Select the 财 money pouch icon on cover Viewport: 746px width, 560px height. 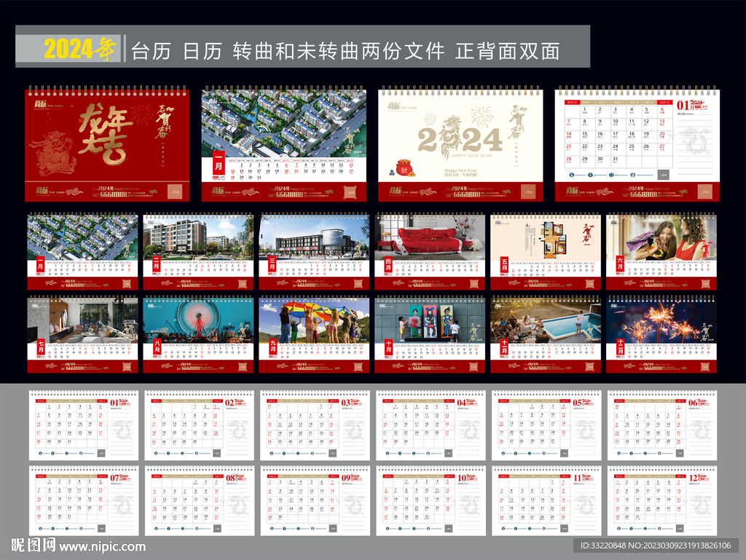pyautogui.click(x=404, y=168)
